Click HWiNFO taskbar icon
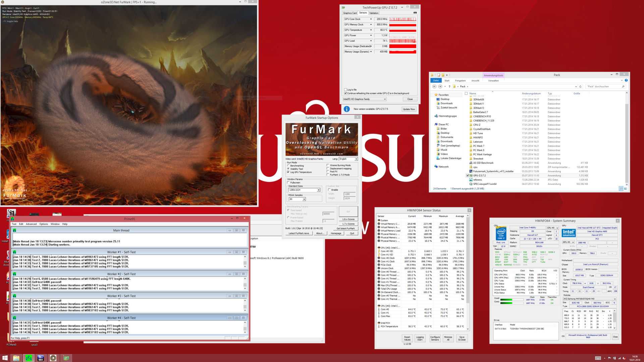 click(x=41, y=358)
